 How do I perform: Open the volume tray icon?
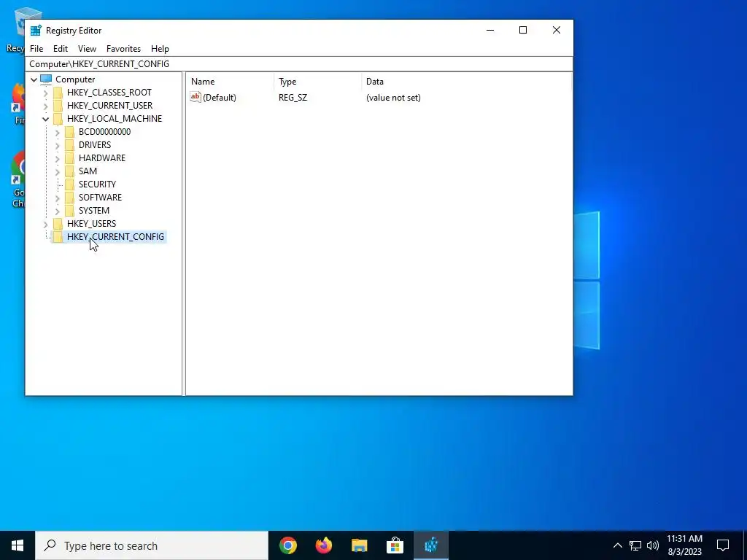(x=653, y=545)
